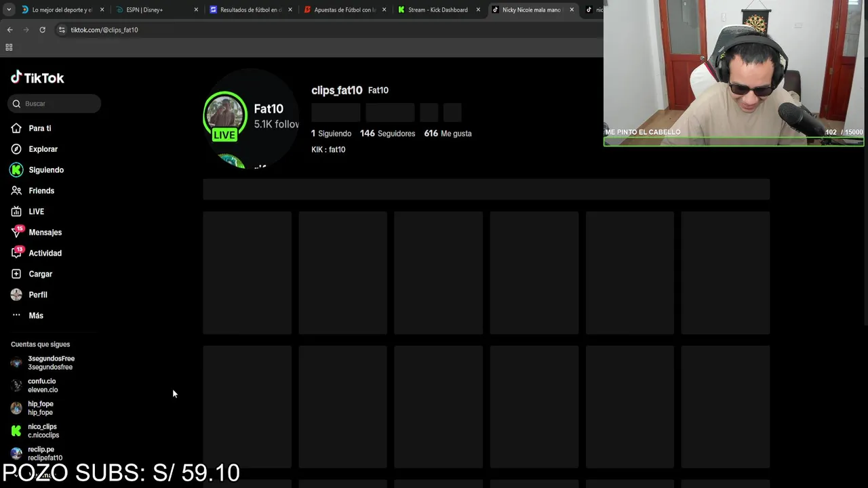The height and width of the screenshot is (488, 868).
Task: Click the 'Cuentas que sigues' heading
Action: (40, 344)
